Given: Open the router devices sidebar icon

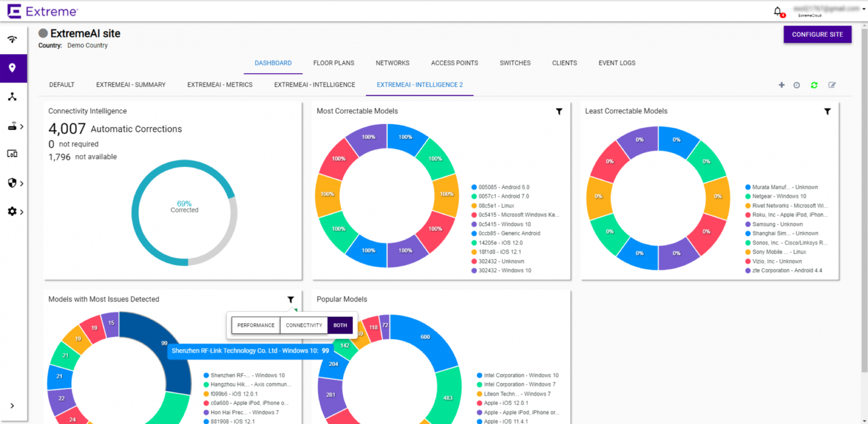Looking at the screenshot, I should [12, 126].
